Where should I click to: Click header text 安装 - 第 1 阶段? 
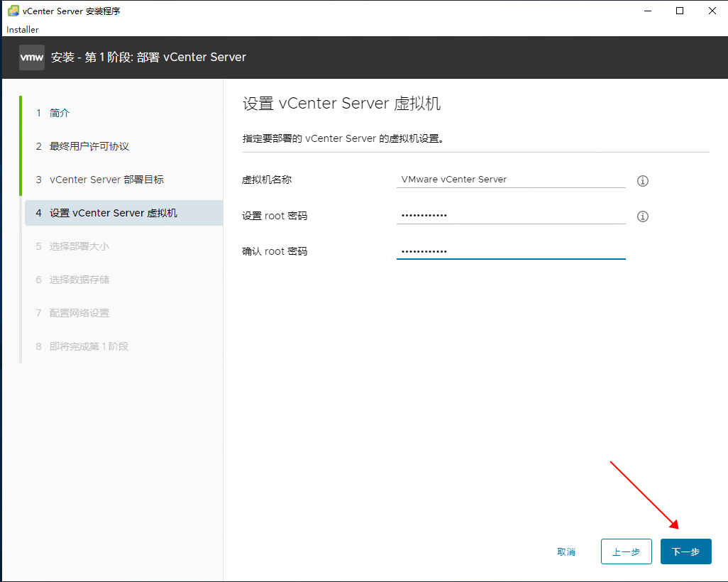click(92, 57)
